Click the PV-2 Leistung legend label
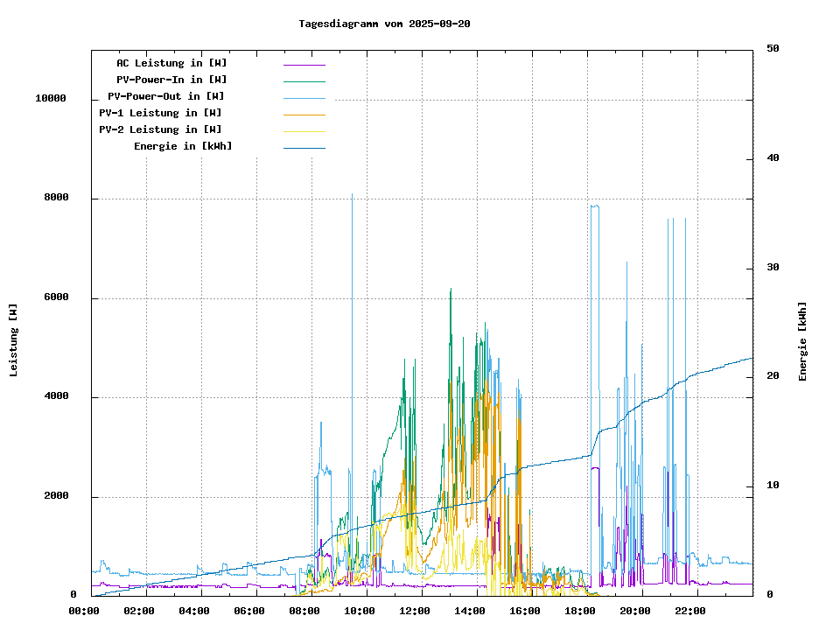This screenshot has height=630, width=840. (160, 129)
